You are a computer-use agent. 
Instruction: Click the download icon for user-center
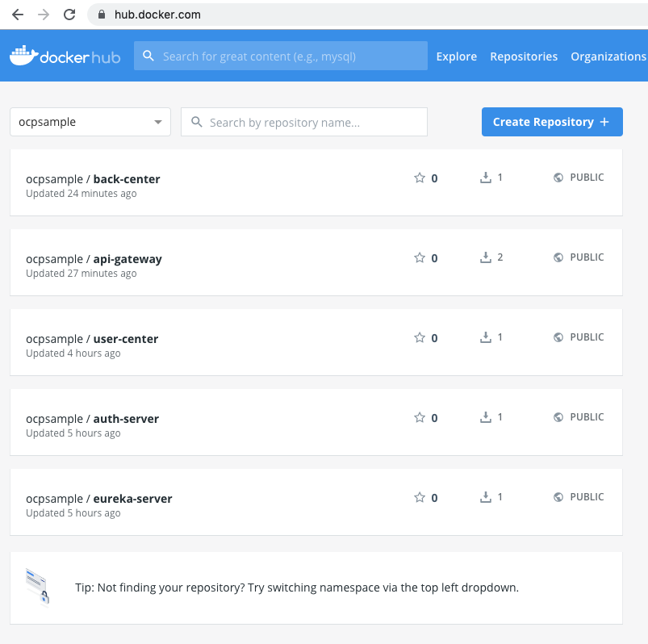486,337
